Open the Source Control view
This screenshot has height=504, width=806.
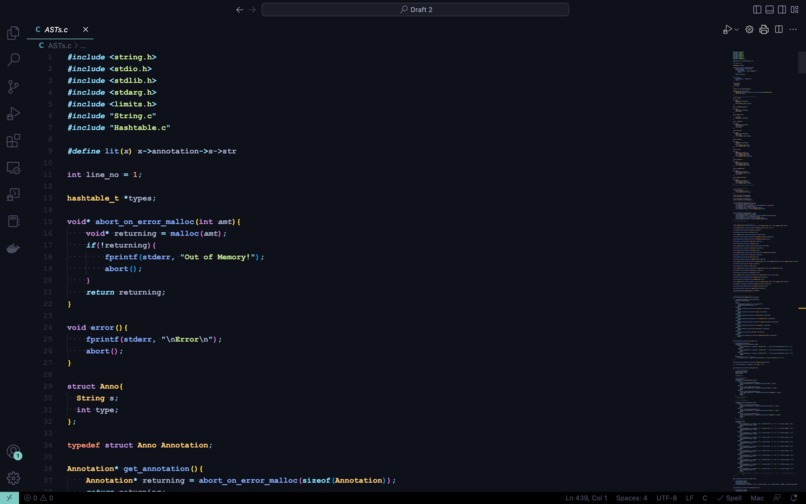[13, 86]
